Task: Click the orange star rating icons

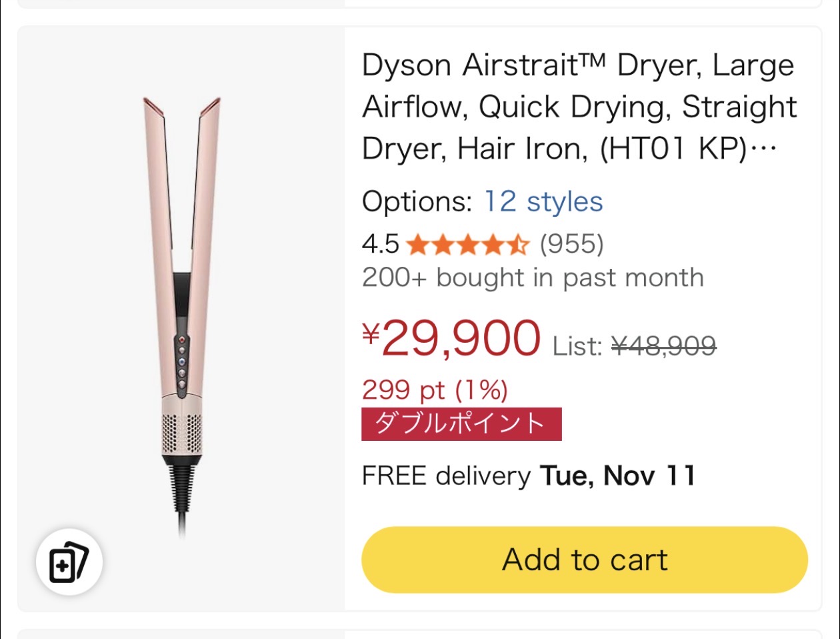Action: pyautogui.click(x=467, y=245)
